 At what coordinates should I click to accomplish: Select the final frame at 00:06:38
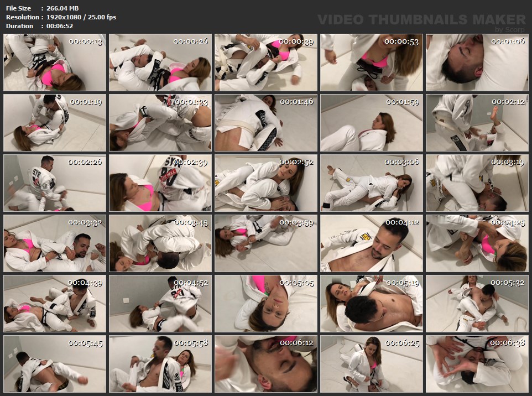coord(477,364)
